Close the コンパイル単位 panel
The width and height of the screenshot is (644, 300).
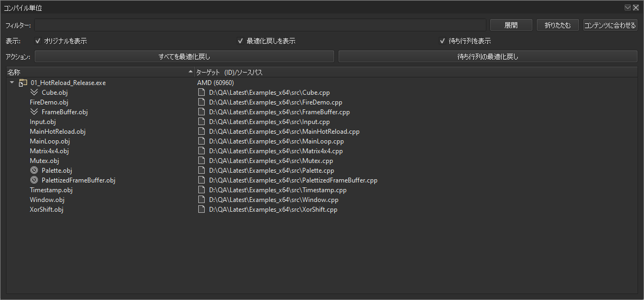(636, 8)
